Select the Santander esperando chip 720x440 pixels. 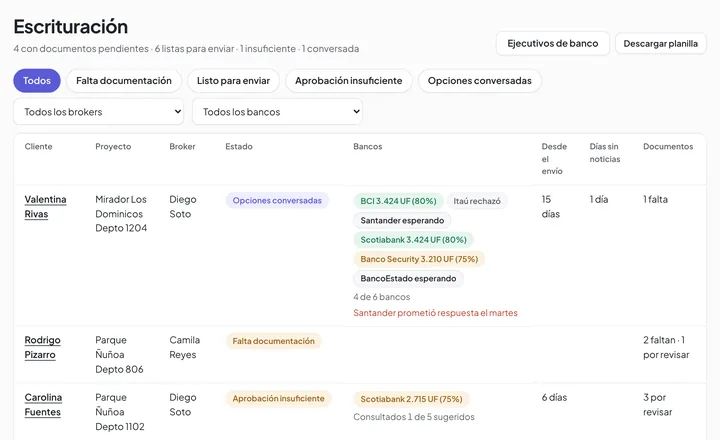pos(402,220)
